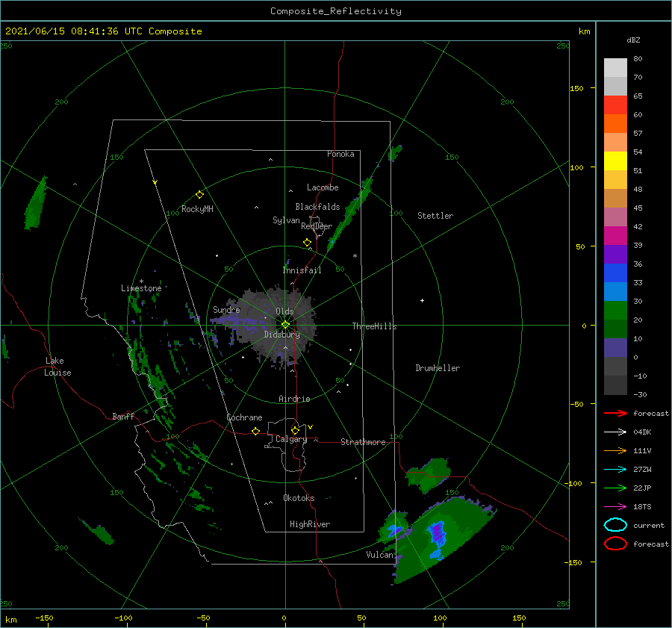Screen dimensions: 672x628
Task: Click the 2021/06/15 08:41:36 UTC timestamp
Action: pos(73,31)
